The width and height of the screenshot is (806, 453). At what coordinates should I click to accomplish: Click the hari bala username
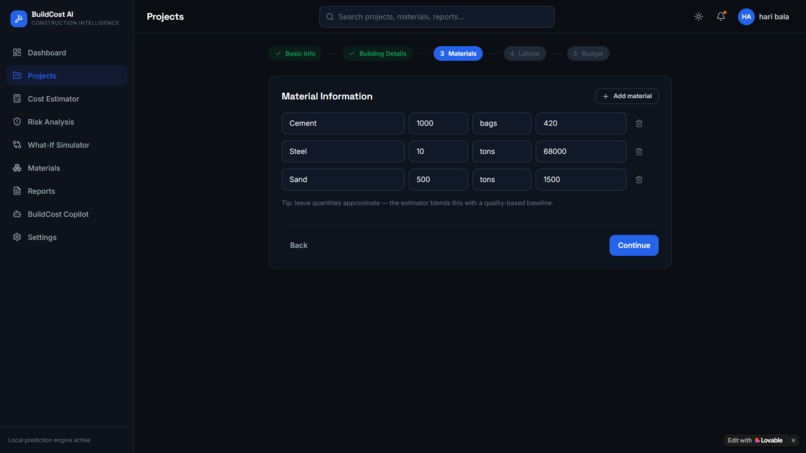(x=774, y=16)
